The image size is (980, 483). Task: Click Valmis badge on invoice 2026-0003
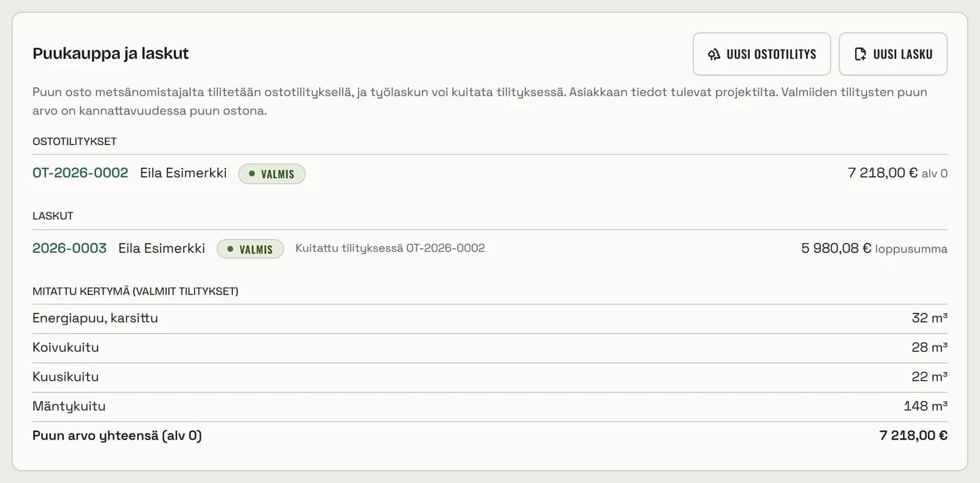250,249
